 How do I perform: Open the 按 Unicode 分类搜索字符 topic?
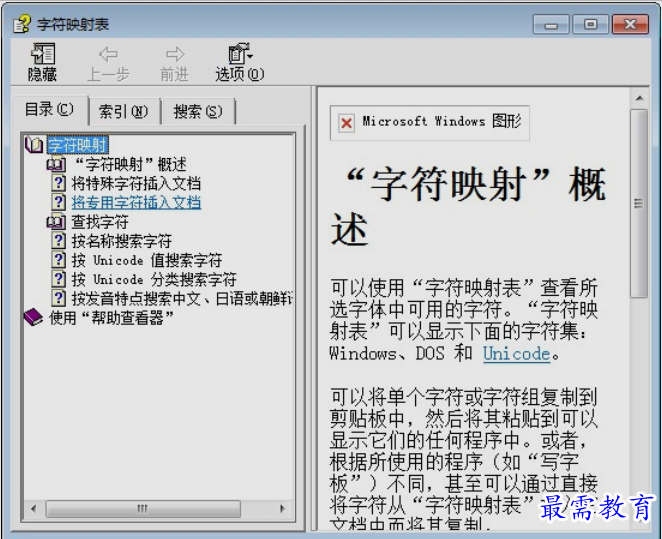[154, 279]
